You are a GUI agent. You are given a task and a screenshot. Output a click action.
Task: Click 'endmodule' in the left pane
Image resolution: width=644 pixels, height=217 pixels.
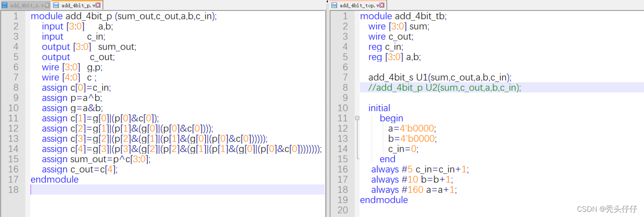(55, 179)
